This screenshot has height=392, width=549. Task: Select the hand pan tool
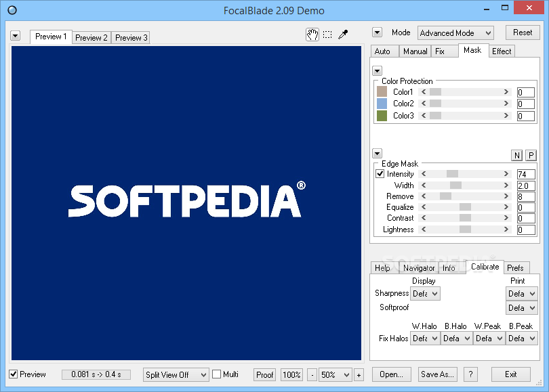[312, 35]
